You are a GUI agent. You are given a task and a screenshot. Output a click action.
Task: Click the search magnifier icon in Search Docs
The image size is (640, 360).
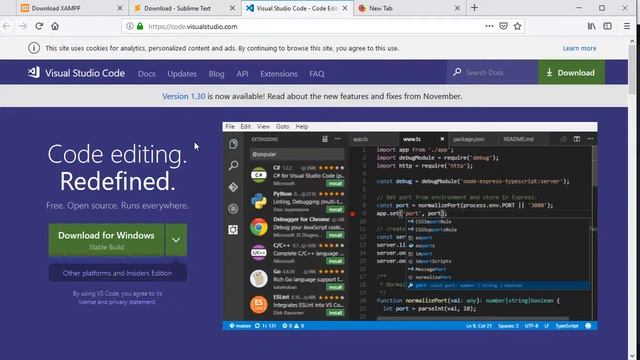click(x=457, y=72)
